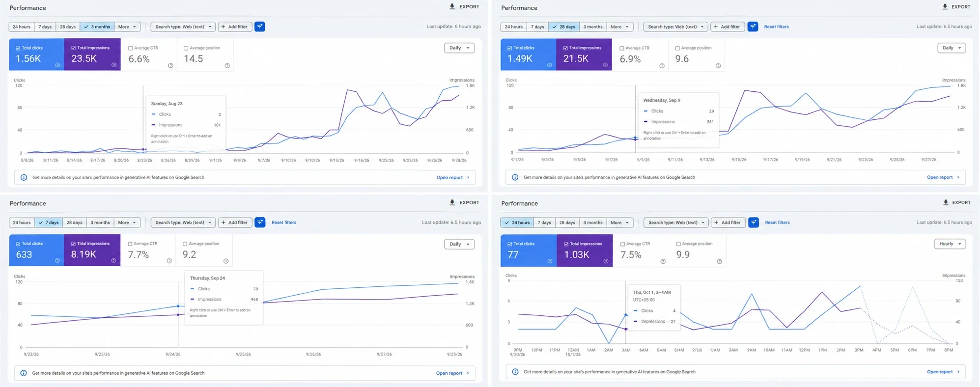Viewport: 980px width, 387px height.
Task: Click the info icon beside the generative AI notice in the 633 panel
Action: point(23,373)
